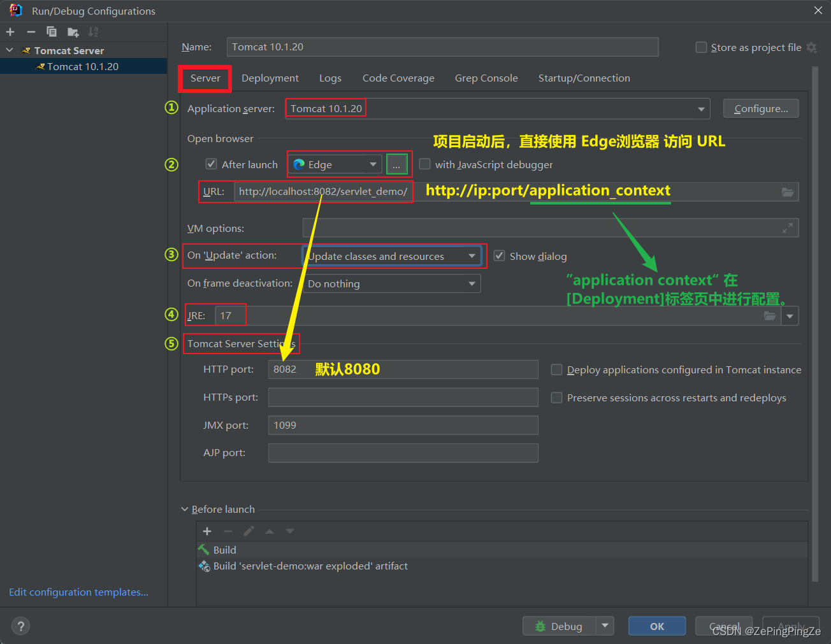Click the Debug button
This screenshot has height=644, width=831.
click(560, 626)
